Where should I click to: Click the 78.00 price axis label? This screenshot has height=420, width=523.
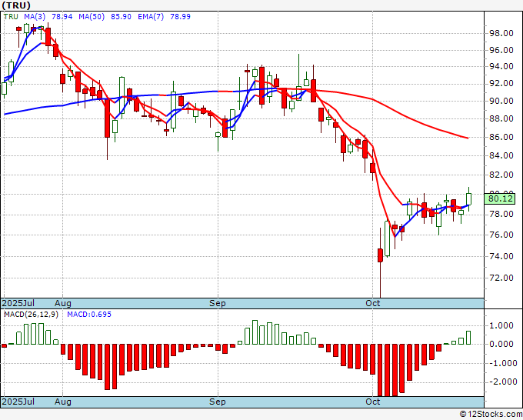point(501,214)
